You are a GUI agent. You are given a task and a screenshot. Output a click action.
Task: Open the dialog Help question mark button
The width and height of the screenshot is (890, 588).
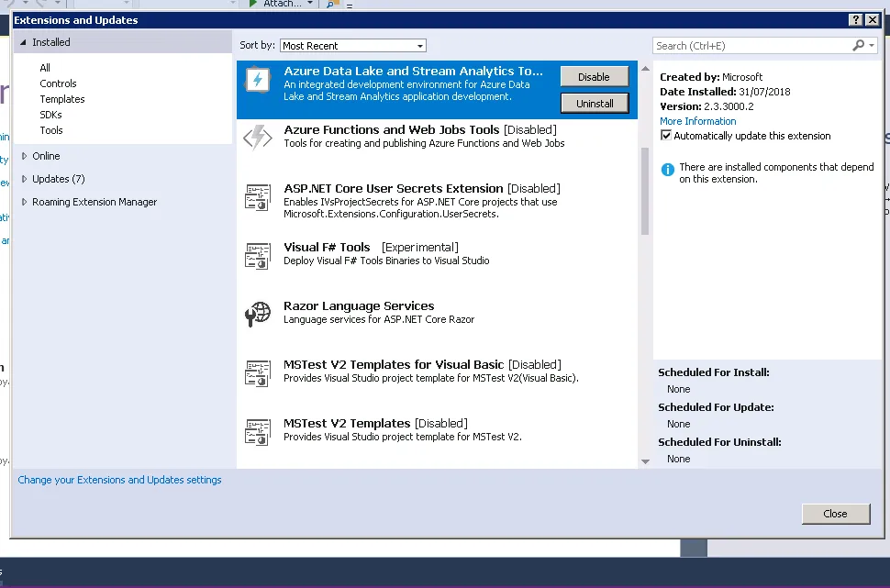855,20
